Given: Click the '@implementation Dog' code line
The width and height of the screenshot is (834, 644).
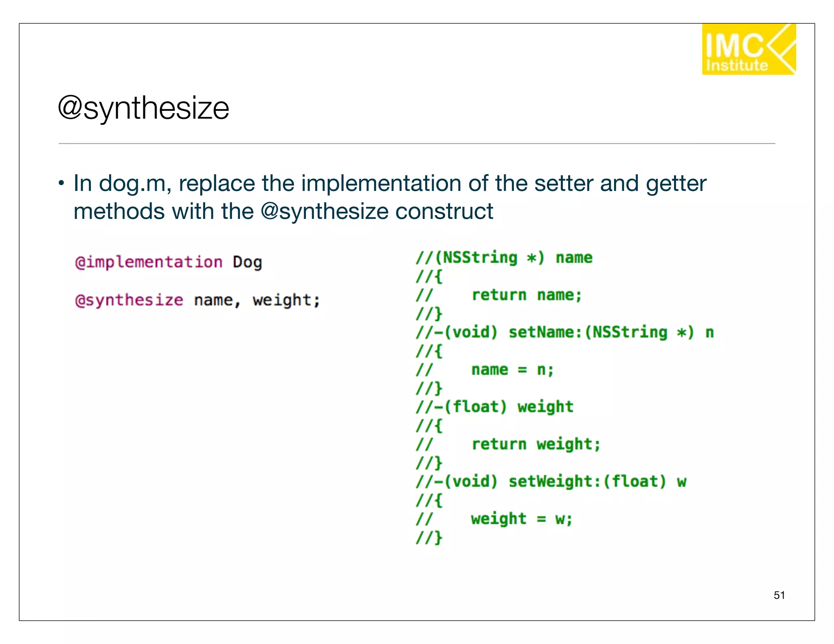Looking at the screenshot, I should 169,262.
